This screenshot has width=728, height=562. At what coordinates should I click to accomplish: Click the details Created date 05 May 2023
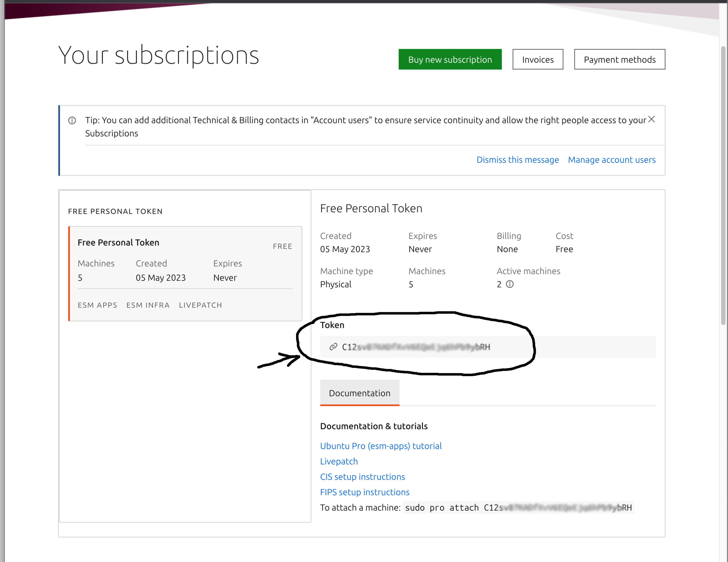pos(345,249)
